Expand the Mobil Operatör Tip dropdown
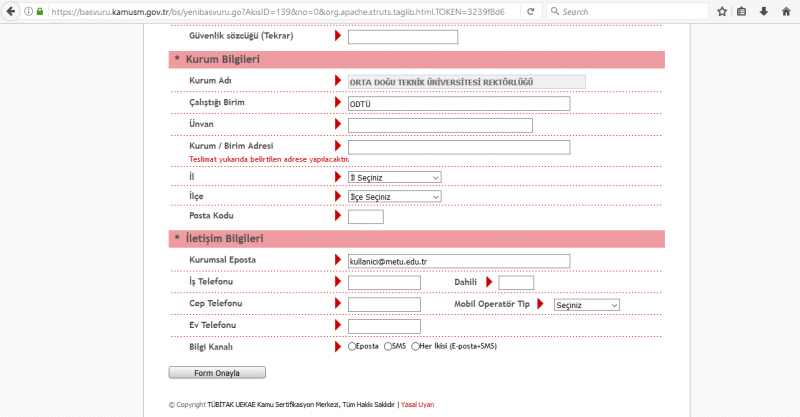Image resolution: width=800 pixels, height=417 pixels. pos(587,305)
